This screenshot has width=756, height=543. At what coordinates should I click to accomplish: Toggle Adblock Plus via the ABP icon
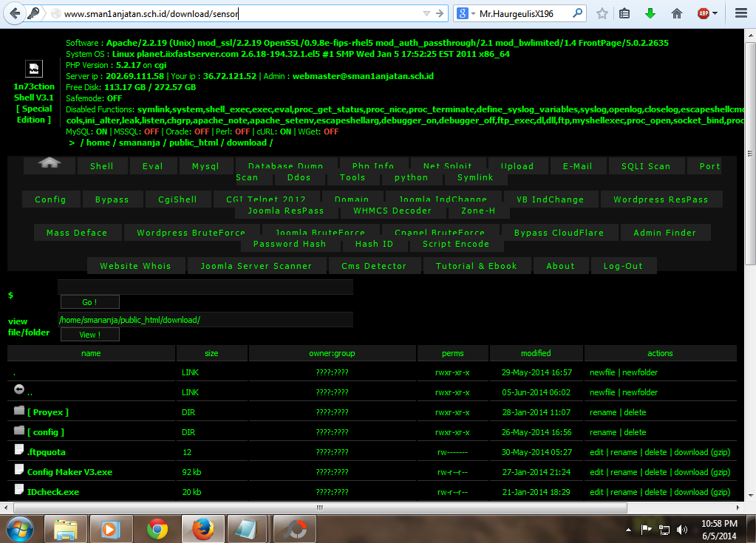tap(701, 13)
